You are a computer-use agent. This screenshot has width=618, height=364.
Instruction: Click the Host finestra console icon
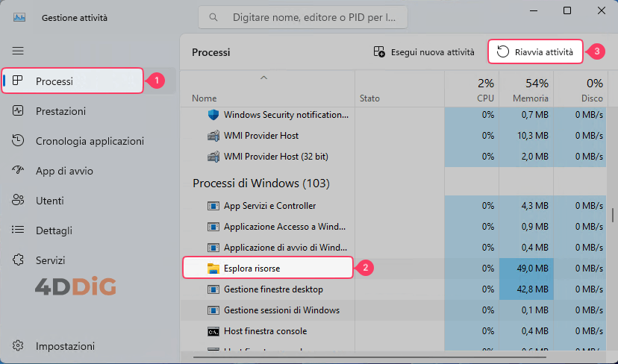(213, 331)
